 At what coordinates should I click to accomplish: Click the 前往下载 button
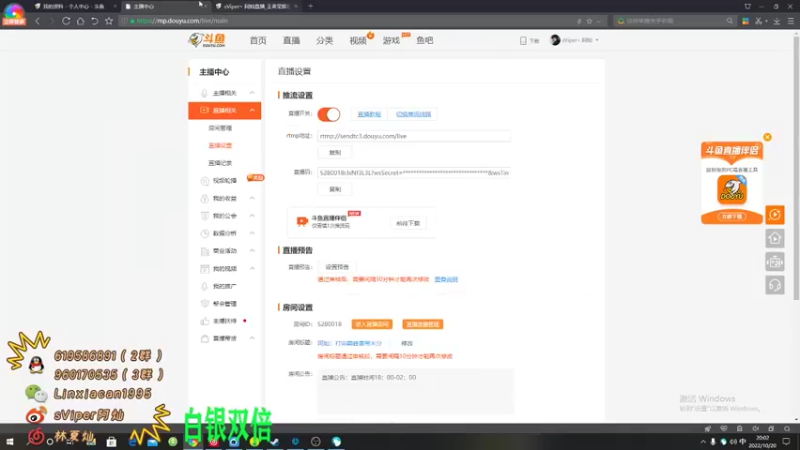point(408,223)
